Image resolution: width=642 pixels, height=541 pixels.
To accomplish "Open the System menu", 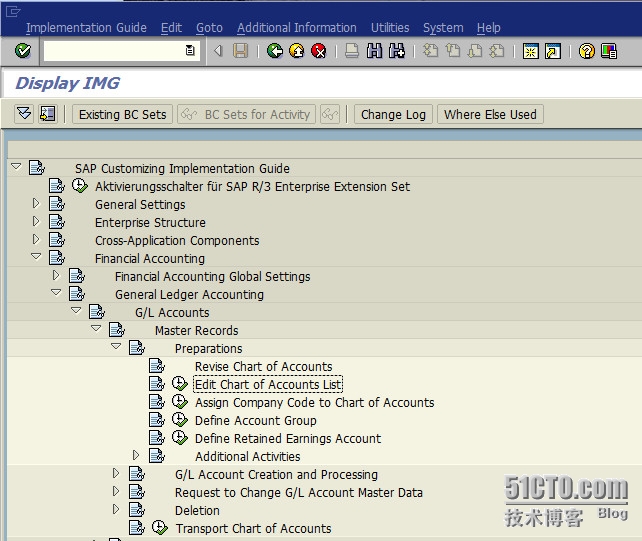I will (x=443, y=27).
